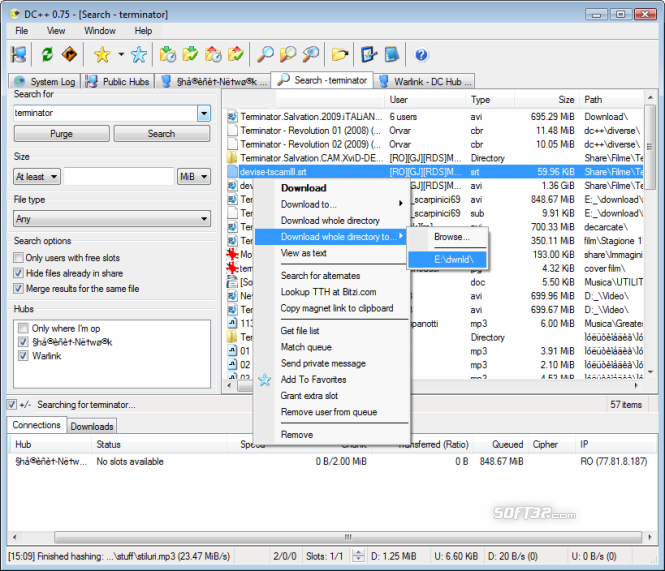Select the No slots available connection row

tap(332, 461)
